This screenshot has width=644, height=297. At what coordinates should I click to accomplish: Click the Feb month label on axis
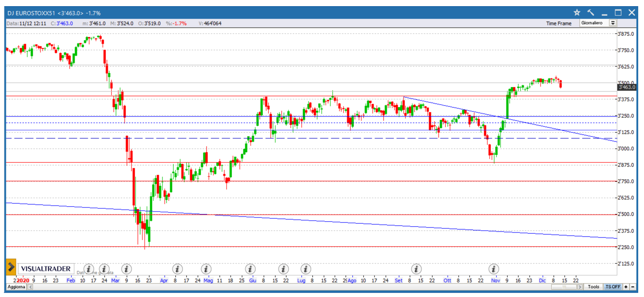(71, 280)
